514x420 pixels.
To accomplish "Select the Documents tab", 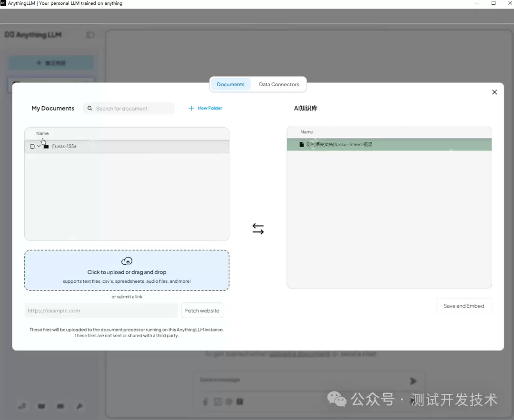I will pyautogui.click(x=230, y=84).
